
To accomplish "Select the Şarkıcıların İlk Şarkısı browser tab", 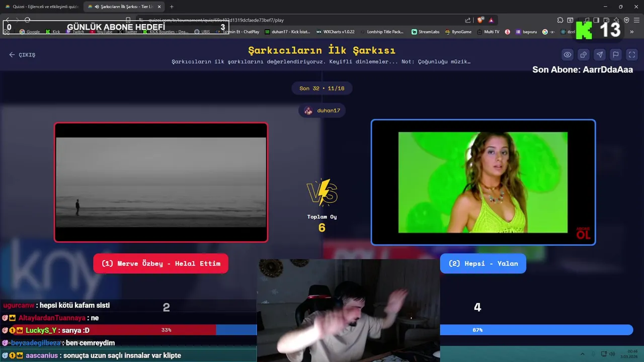I will click(x=123, y=7).
